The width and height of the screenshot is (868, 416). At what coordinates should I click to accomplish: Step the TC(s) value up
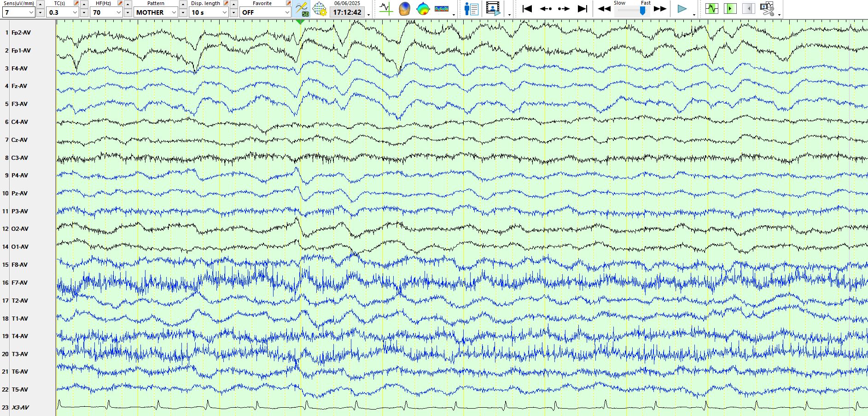(x=84, y=4)
